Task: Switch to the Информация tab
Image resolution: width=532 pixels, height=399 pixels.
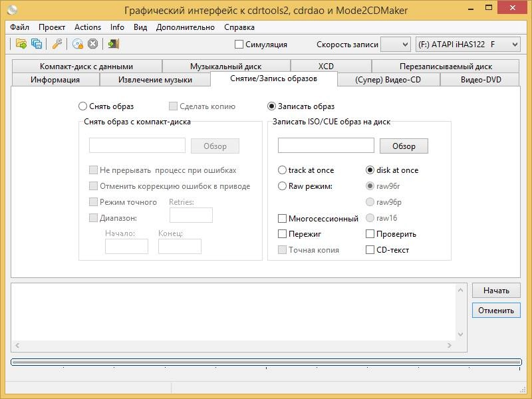Action: click(55, 80)
